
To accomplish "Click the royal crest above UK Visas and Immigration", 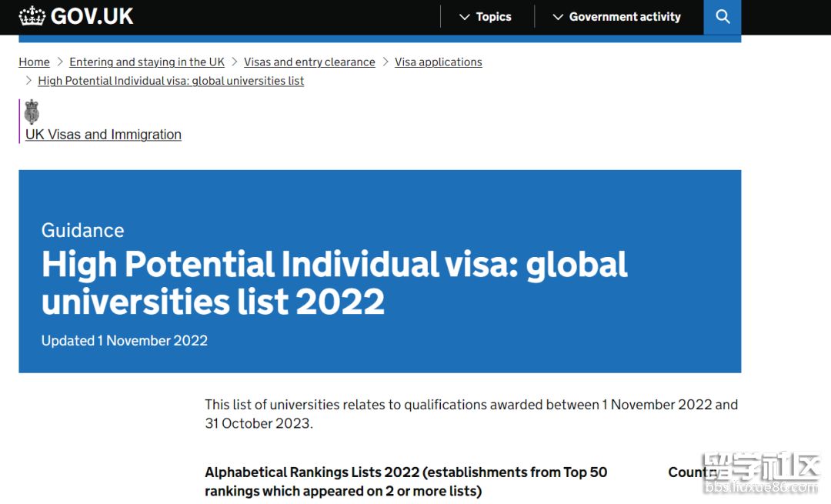I will click(32, 112).
